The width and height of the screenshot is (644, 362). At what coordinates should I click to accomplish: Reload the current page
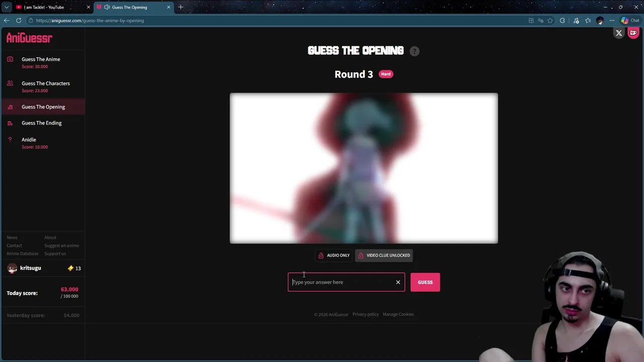click(x=19, y=21)
